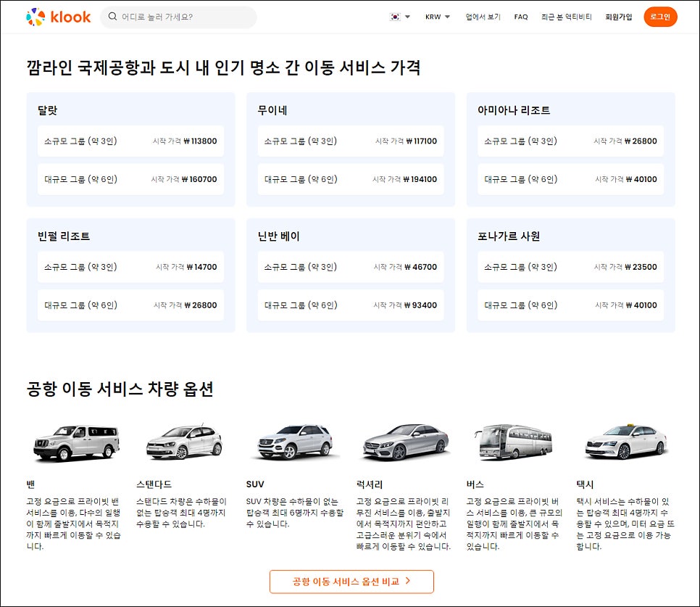Click '공항 이동 서비스 옵션 비교' button
Image resolution: width=700 pixels, height=607 pixels.
pyautogui.click(x=351, y=582)
